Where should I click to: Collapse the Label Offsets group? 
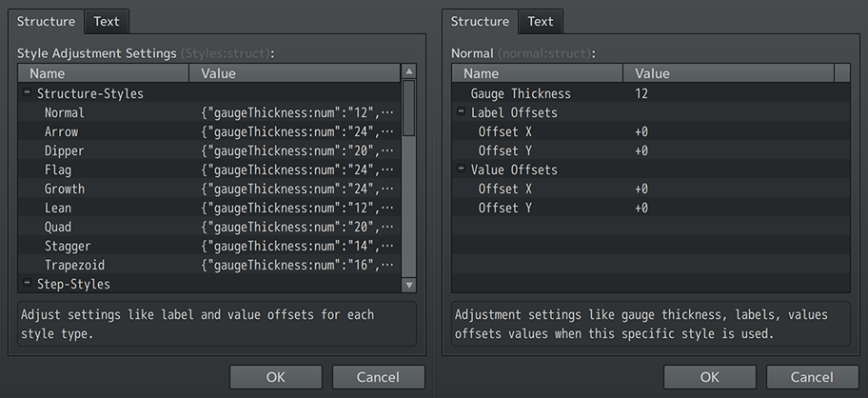pyautogui.click(x=462, y=112)
